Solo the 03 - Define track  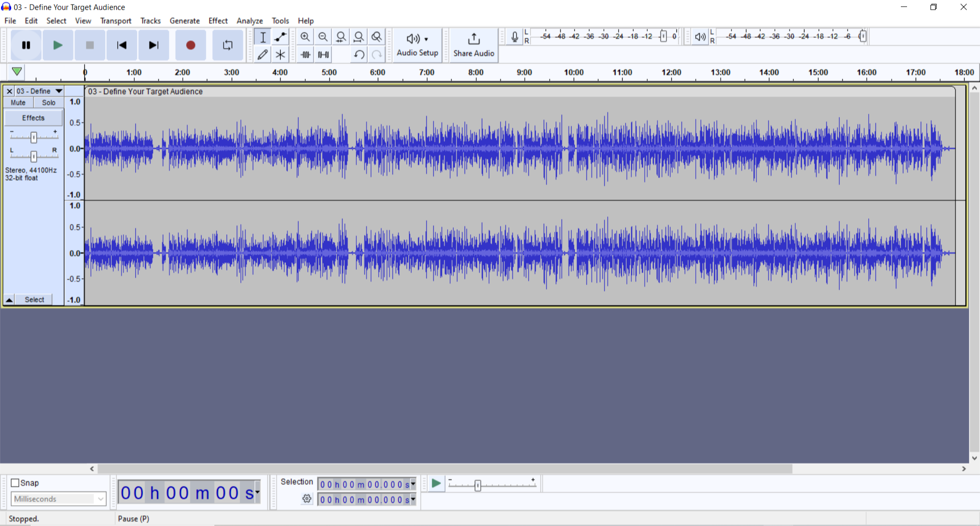click(x=48, y=103)
